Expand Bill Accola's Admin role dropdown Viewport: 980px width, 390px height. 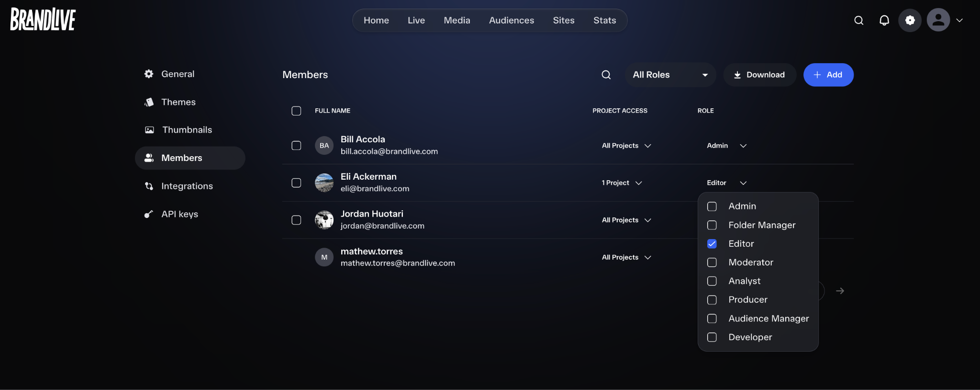coord(726,146)
